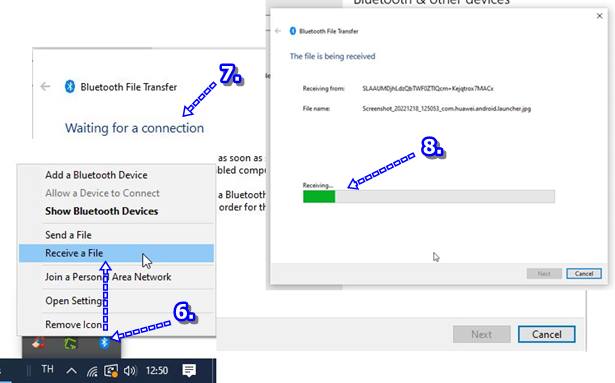Open the notification Action Center icon
The height and width of the screenshot is (383, 615).
click(189, 370)
